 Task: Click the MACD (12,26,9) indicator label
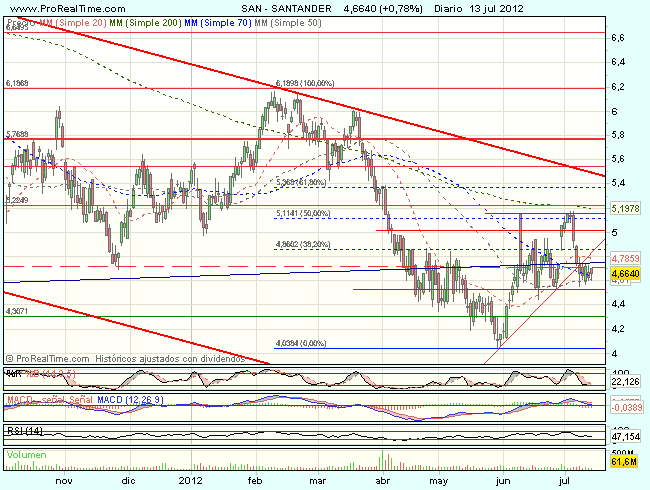pos(130,400)
